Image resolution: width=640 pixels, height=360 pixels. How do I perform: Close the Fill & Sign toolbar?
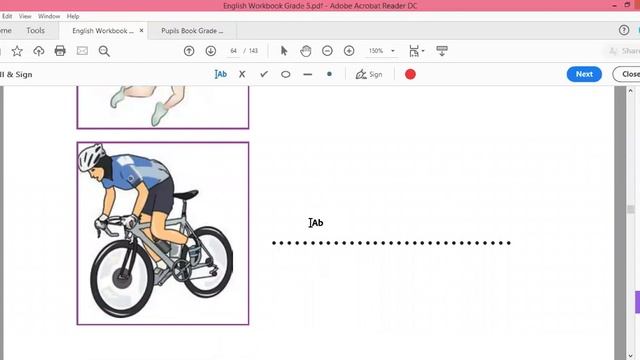627,74
